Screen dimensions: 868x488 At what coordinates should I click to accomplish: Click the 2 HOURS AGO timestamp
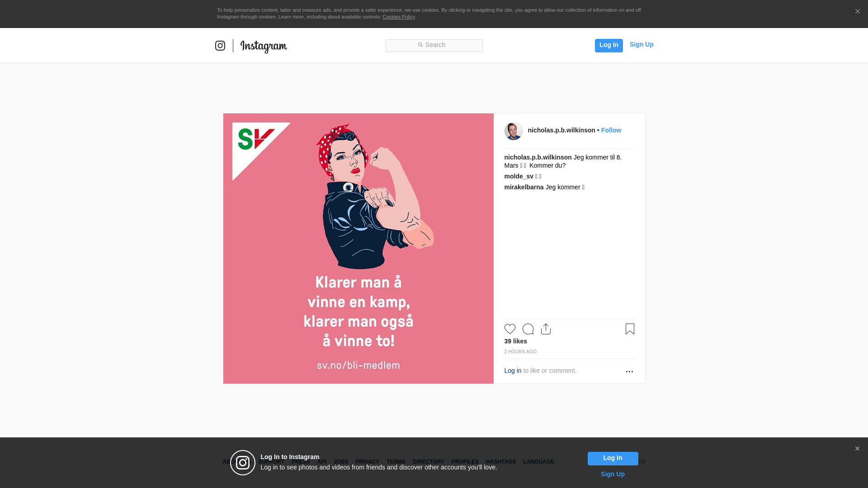pyautogui.click(x=520, y=352)
